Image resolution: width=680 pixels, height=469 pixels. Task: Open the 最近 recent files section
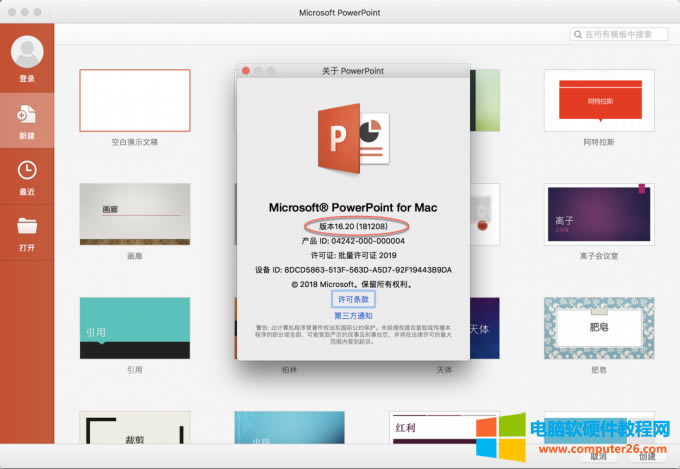coord(27,171)
